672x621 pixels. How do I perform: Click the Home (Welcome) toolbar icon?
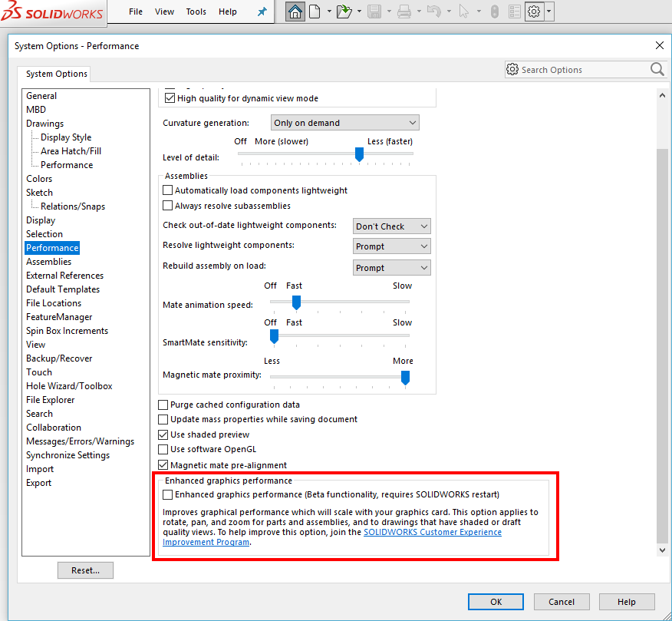click(295, 12)
